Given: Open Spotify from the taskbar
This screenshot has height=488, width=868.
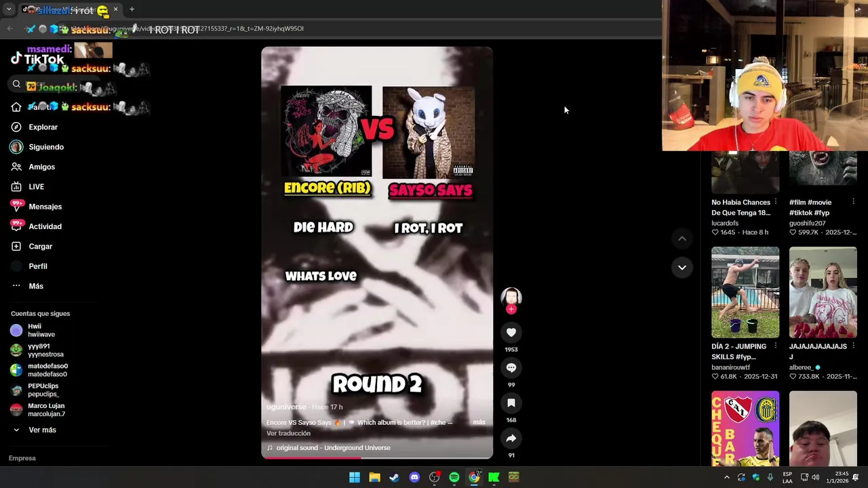Looking at the screenshot, I should 454,477.
